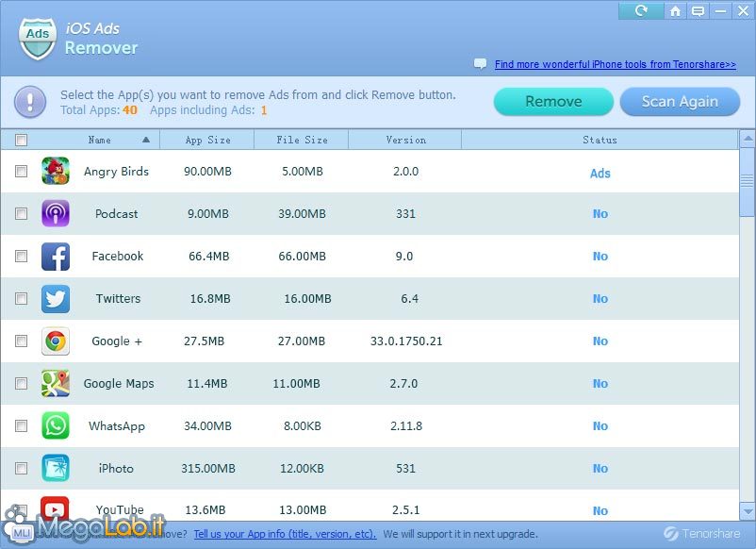Click the scrollbar down arrow
This screenshot has width=756, height=549.
tap(748, 511)
